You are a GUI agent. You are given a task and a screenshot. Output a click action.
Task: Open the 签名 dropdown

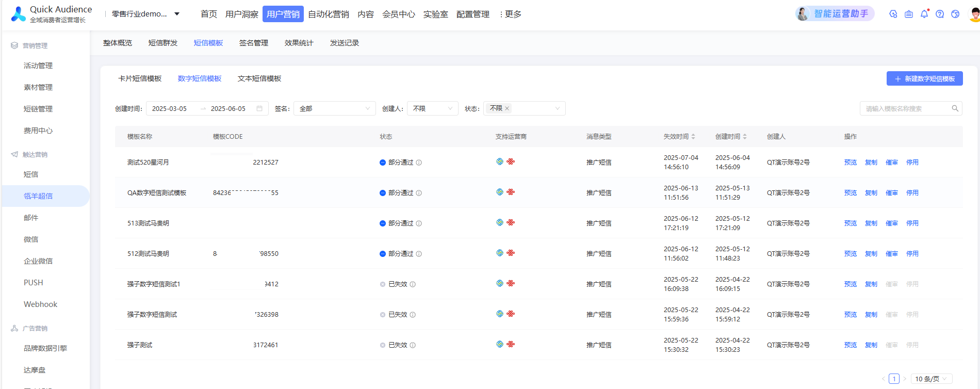[x=334, y=108]
